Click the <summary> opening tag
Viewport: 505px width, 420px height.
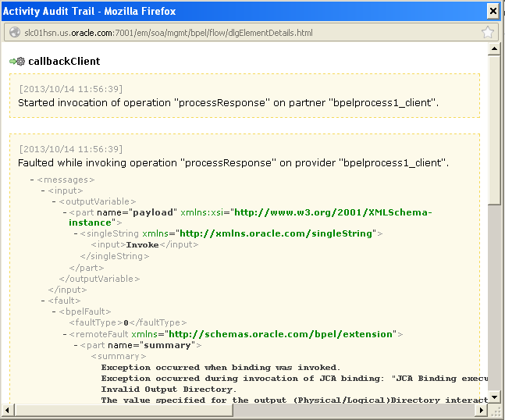coord(119,356)
